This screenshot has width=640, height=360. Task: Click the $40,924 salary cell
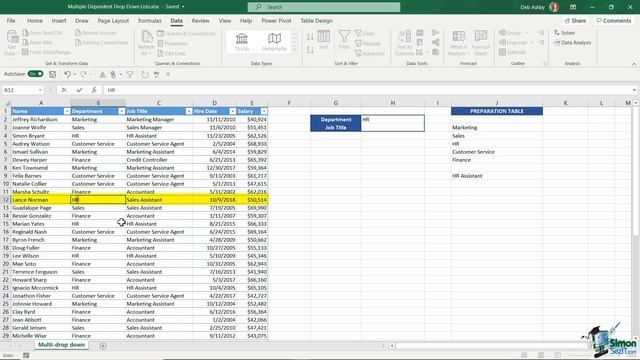pos(252,119)
